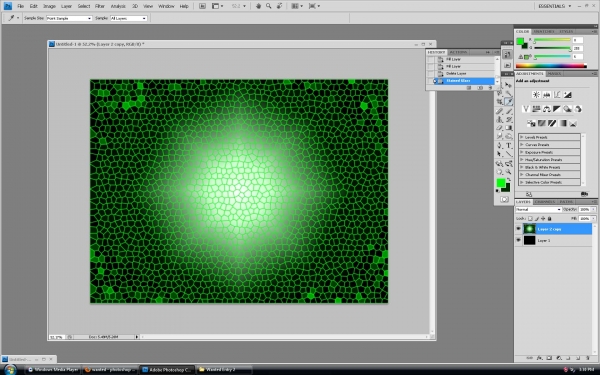Click the foreground color swatch in toolbox
The width and height of the screenshot is (600, 375).
point(501,183)
